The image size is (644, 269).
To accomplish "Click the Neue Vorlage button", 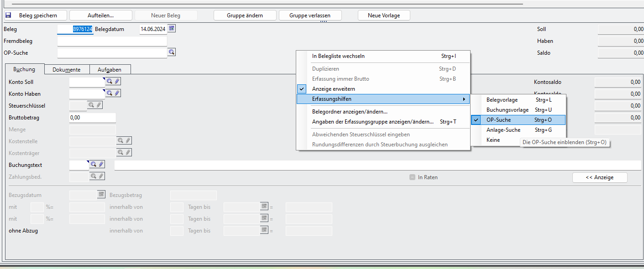I will tap(383, 16).
